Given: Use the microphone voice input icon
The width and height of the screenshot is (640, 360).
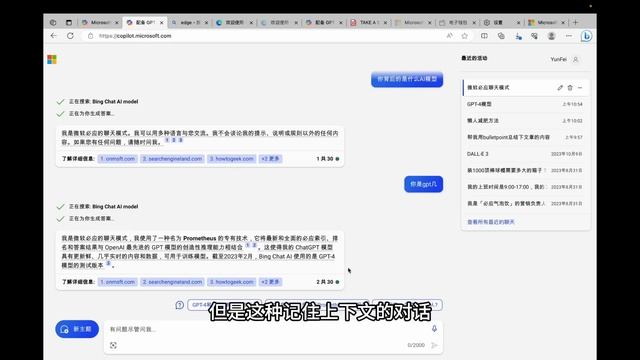Looking at the screenshot, I should [434, 329].
